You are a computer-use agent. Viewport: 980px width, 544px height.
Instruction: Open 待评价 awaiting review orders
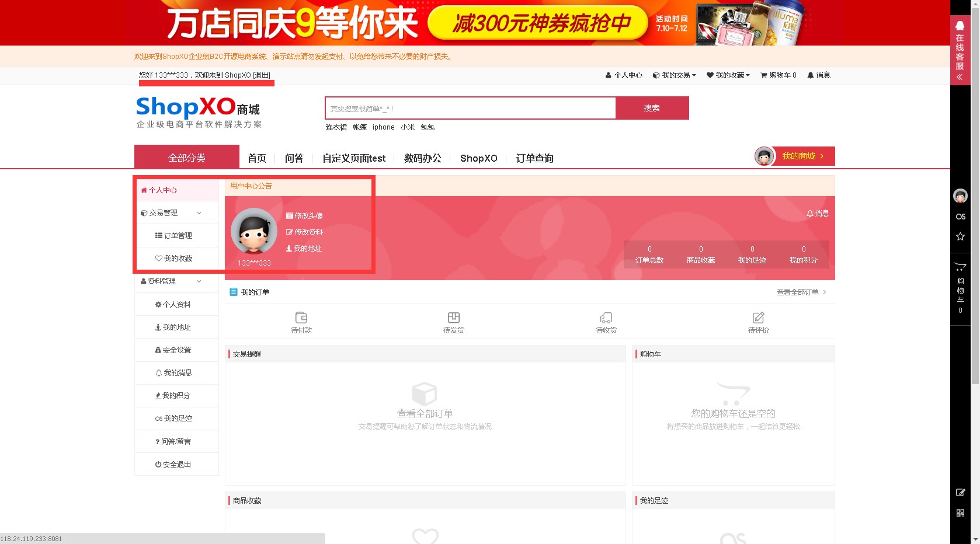click(x=759, y=322)
